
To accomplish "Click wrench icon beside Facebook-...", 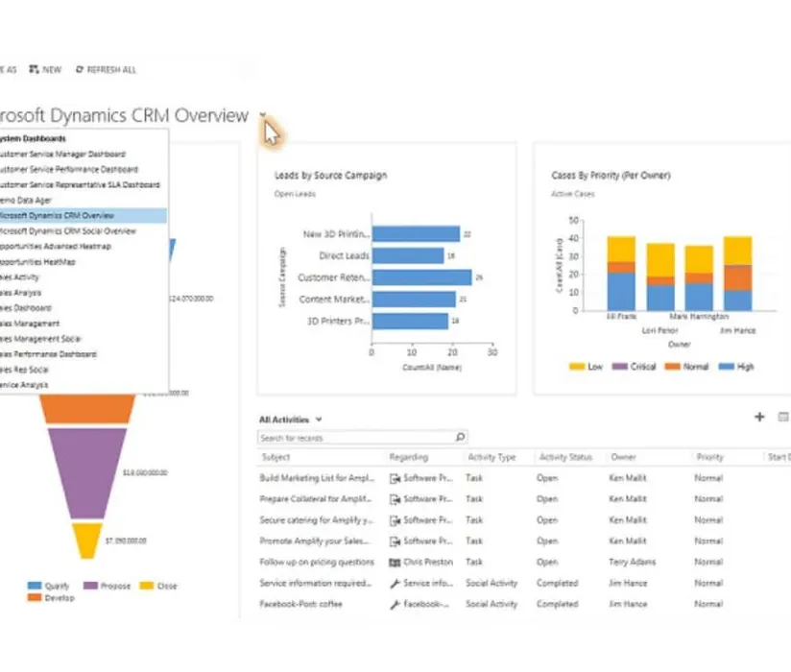I will pyautogui.click(x=395, y=605).
